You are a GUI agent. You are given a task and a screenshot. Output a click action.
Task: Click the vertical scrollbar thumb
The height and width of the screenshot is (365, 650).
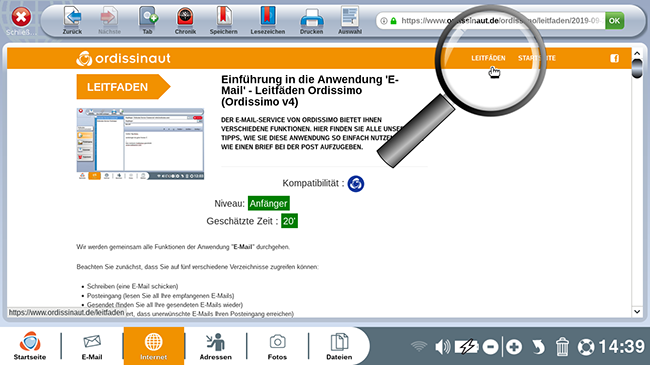tap(637, 68)
